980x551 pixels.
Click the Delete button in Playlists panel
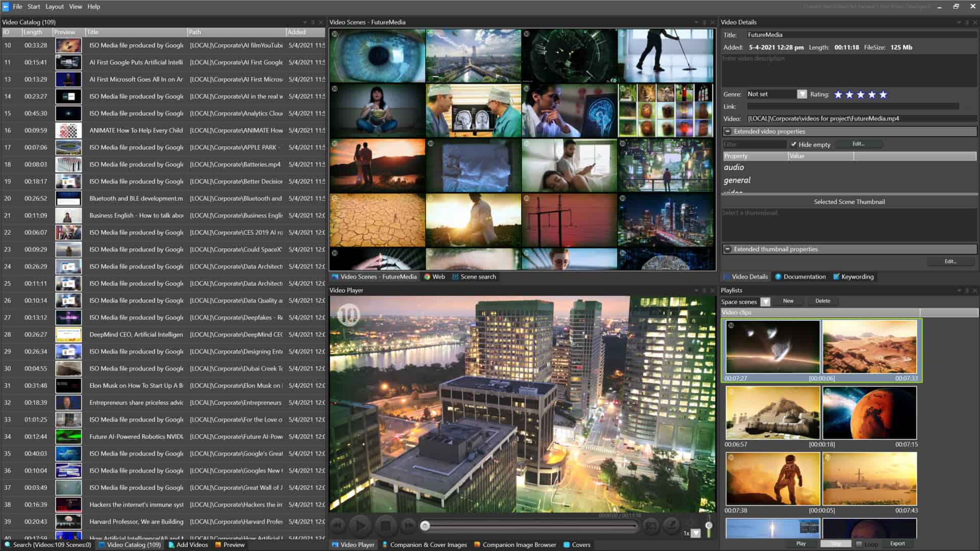pyautogui.click(x=822, y=300)
